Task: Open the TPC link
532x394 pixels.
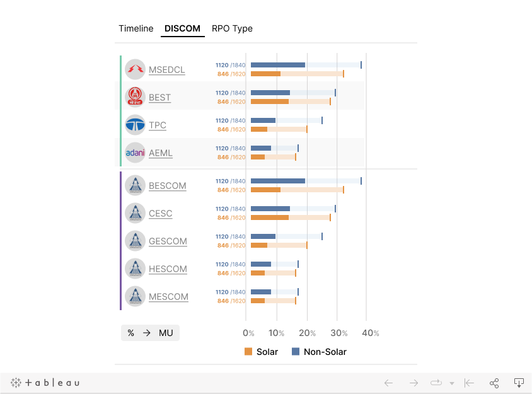Action: [x=158, y=125]
